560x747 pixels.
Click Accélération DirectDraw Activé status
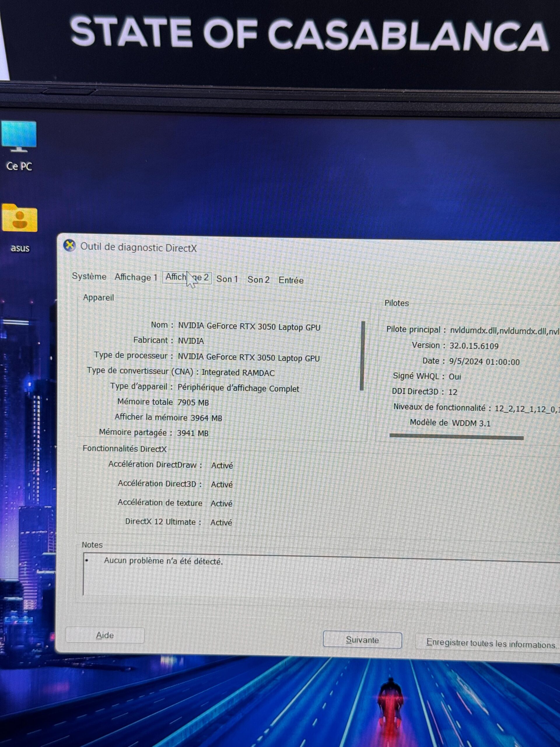[x=222, y=465]
